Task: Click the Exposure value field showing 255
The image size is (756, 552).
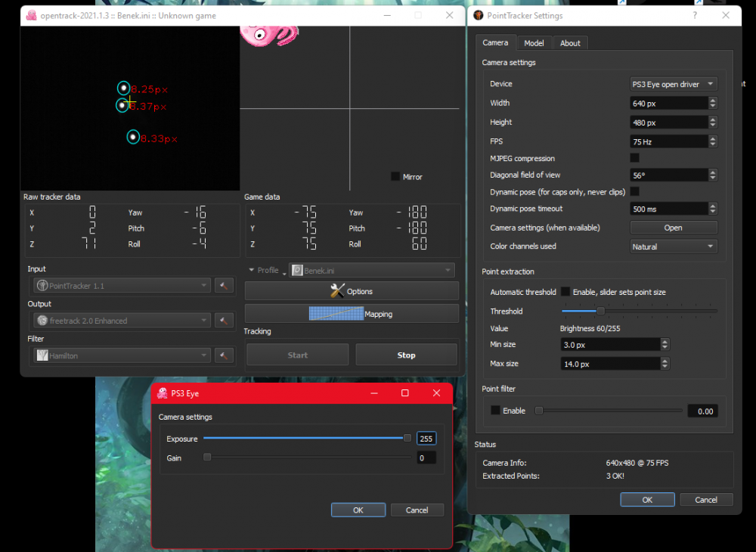Action: (x=426, y=439)
